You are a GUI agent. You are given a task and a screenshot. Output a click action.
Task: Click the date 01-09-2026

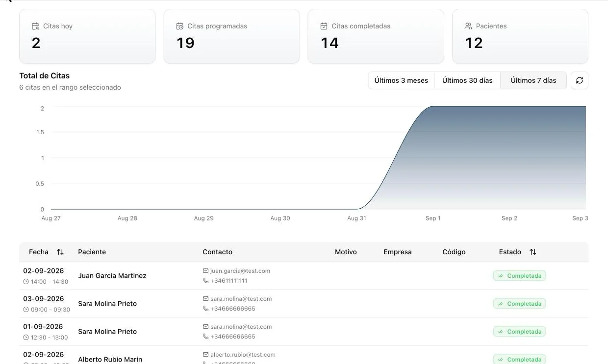click(43, 327)
